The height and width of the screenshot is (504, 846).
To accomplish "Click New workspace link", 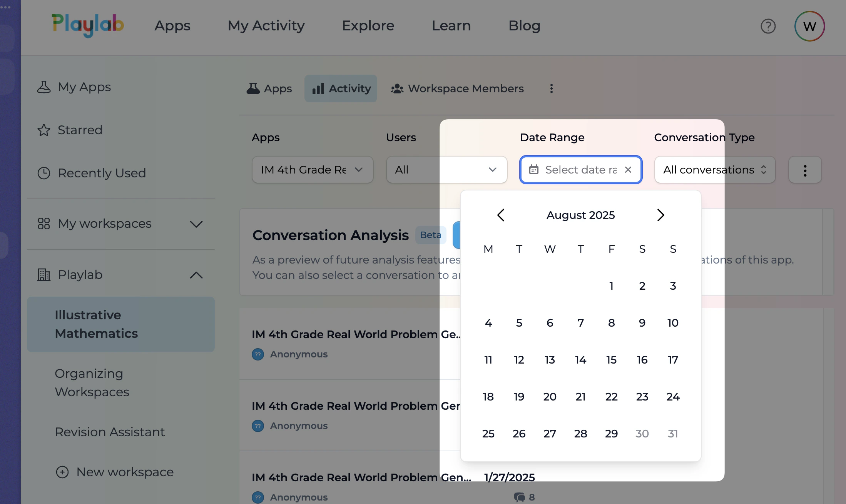I will (124, 472).
